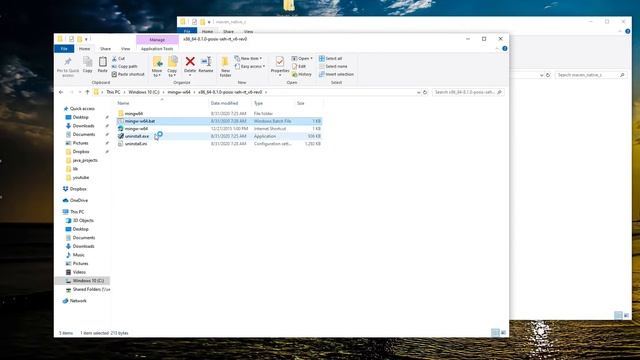Open Music in navigation pane
The image size is (640, 360).
coord(78,255)
